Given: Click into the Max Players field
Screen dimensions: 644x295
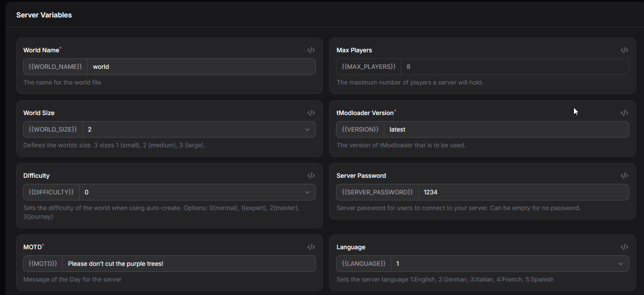Looking at the screenshot, I should 514,67.
